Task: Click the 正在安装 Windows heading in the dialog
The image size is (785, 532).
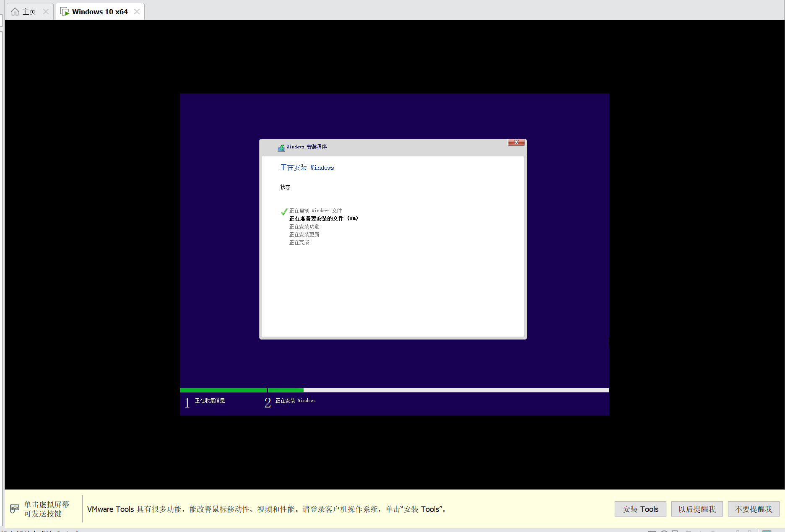Action: coord(307,168)
